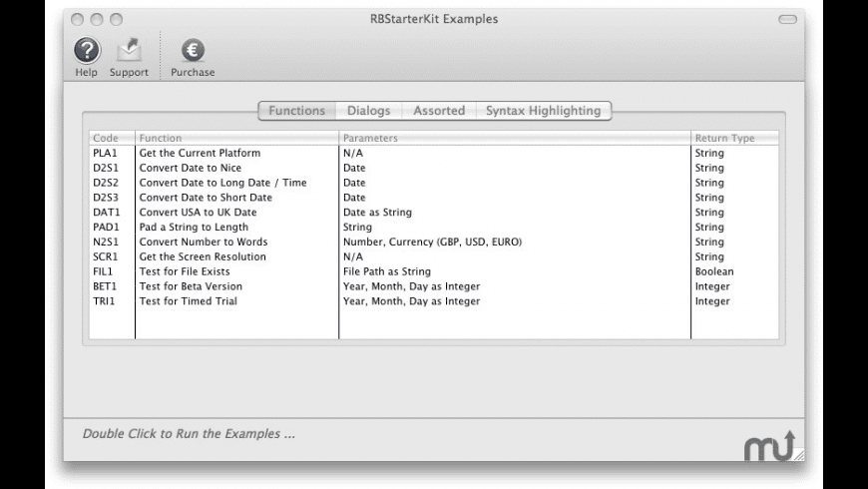Click 'Number, Currency (GBP, USD, EURO)' cell
Image resolution: width=868 pixels, height=489 pixels.
point(432,243)
